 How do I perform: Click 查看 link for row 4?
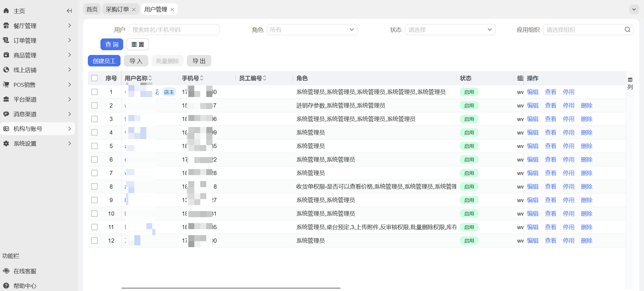coord(551,132)
